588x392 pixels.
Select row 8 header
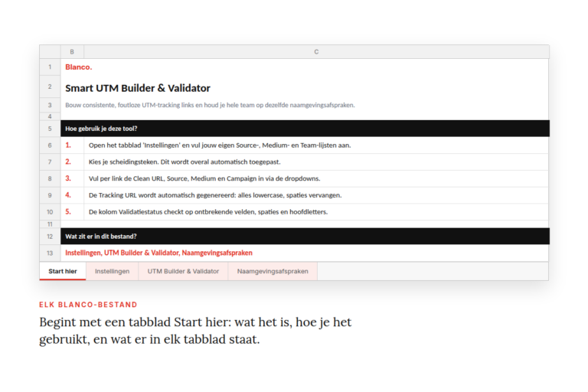click(50, 178)
